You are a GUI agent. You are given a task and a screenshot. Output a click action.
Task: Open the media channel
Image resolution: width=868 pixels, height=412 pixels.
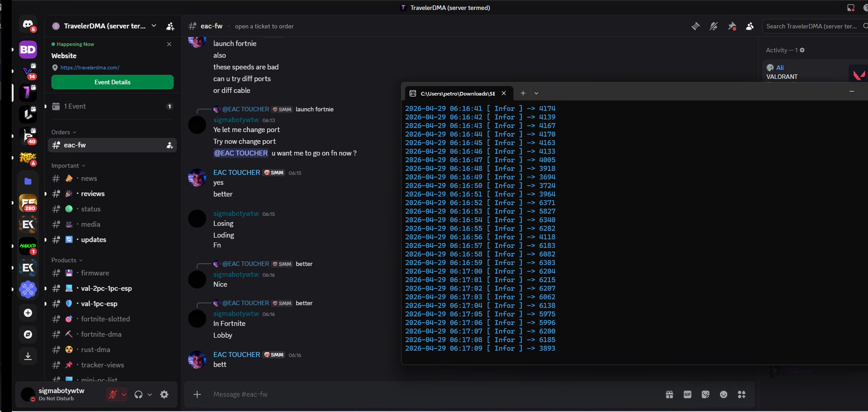[112, 224]
